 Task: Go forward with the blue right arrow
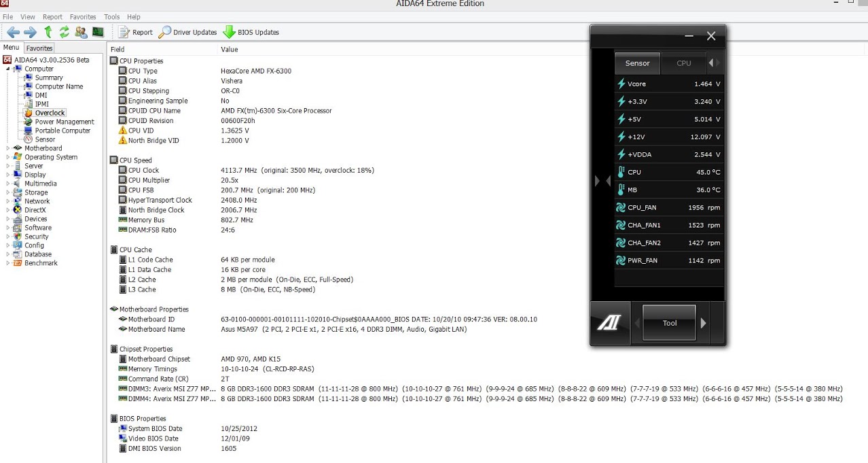point(30,32)
